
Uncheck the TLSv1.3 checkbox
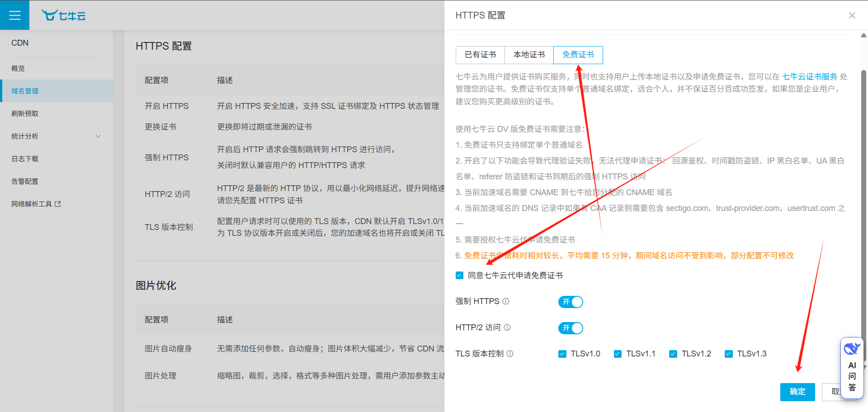(x=728, y=354)
